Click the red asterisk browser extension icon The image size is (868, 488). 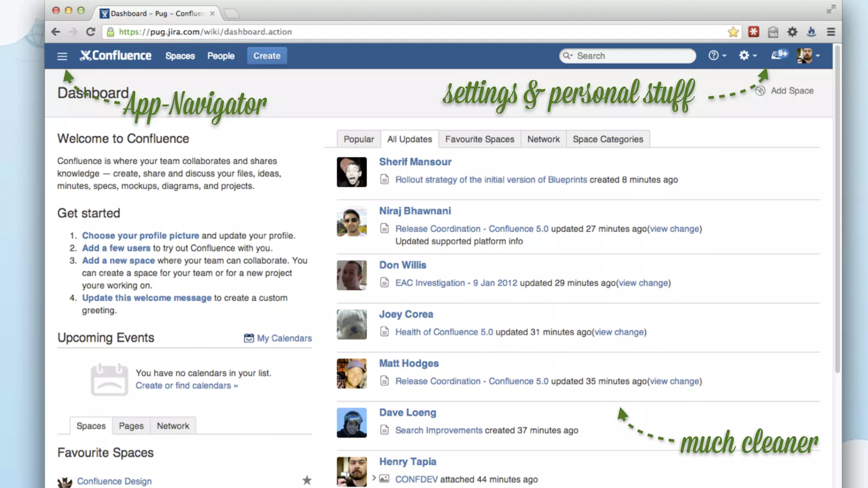click(754, 32)
